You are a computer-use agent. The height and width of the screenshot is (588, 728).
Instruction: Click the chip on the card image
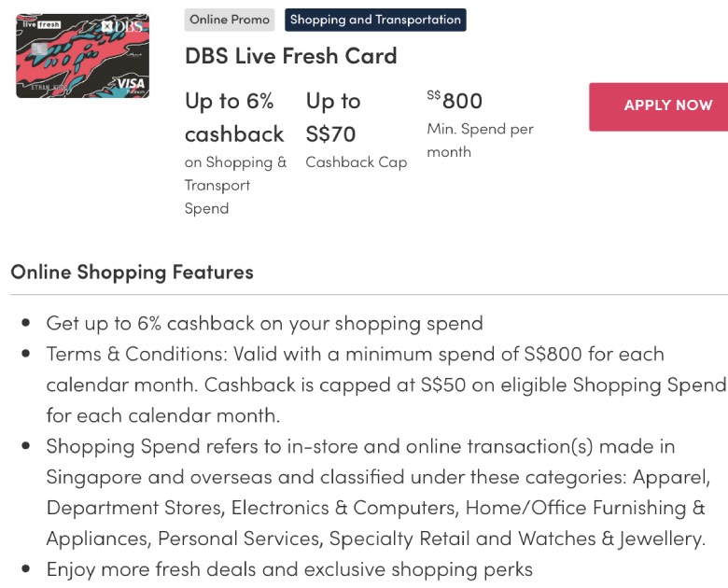(40, 48)
